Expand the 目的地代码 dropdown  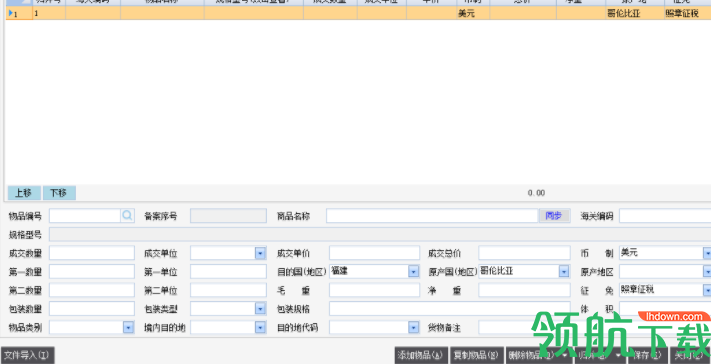click(x=414, y=327)
